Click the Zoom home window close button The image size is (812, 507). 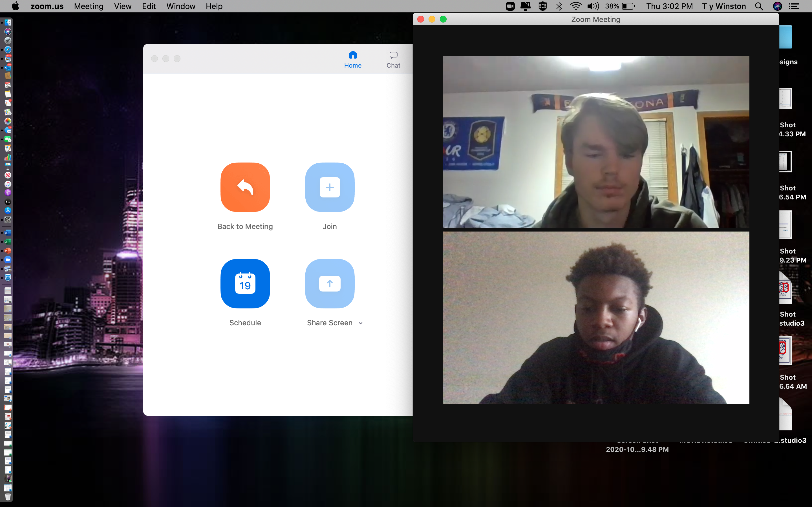154,58
